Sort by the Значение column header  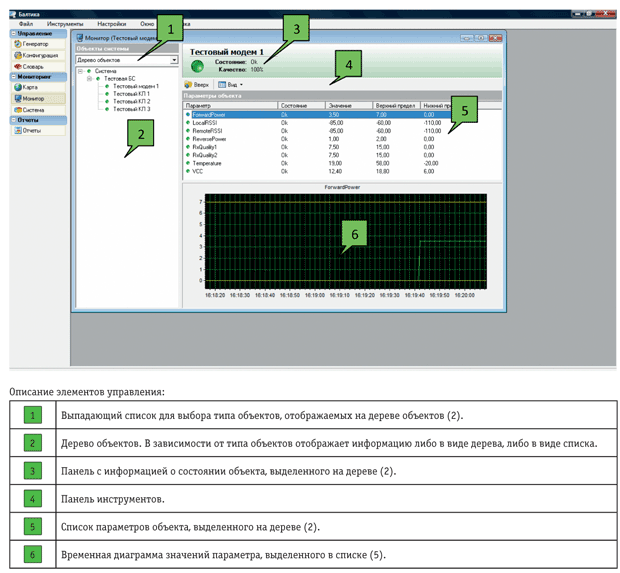tap(349, 106)
